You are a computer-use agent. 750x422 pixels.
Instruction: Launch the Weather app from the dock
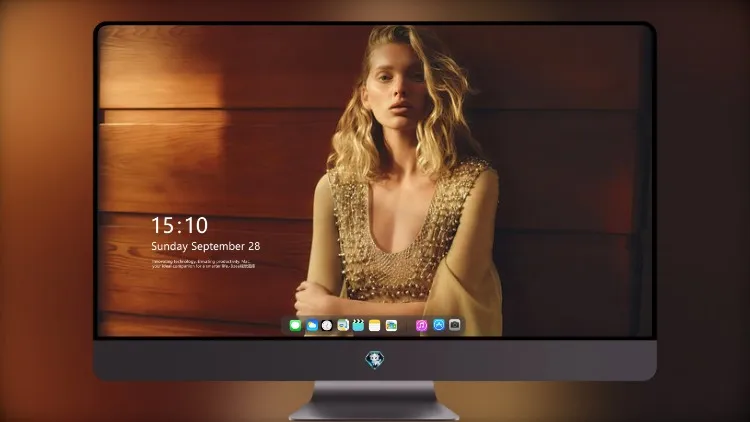pyautogui.click(x=312, y=325)
